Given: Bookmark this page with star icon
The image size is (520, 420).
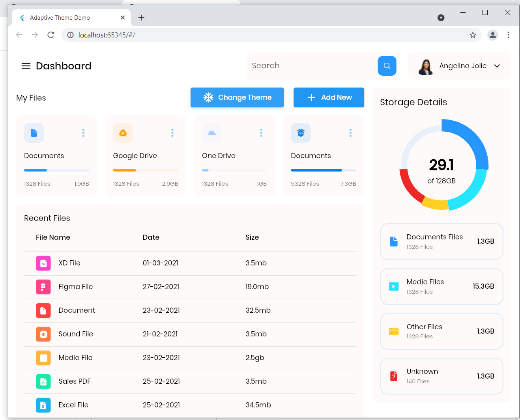Looking at the screenshot, I should point(473,35).
